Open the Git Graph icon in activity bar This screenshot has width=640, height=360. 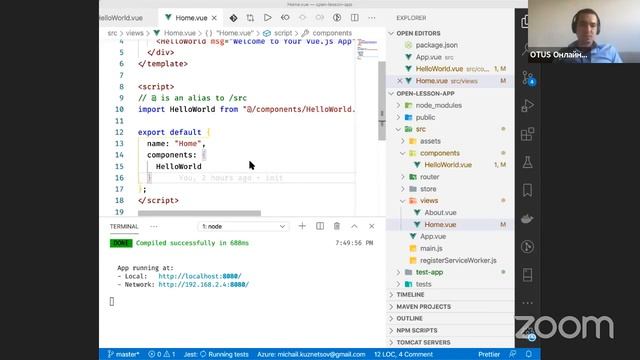527,247
